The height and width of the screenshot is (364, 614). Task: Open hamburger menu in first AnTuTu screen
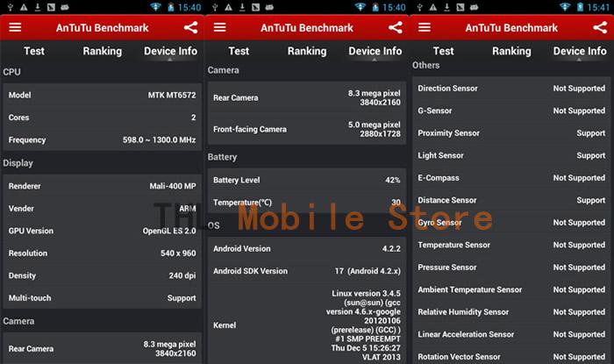coord(15,27)
